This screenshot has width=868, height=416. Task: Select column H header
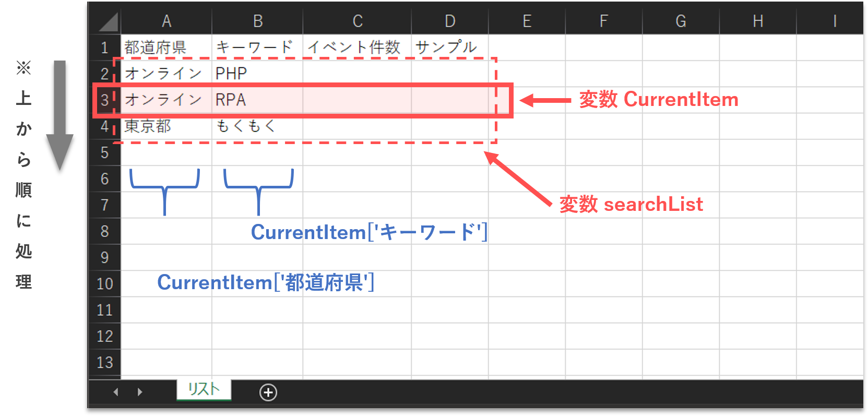coord(758,21)
